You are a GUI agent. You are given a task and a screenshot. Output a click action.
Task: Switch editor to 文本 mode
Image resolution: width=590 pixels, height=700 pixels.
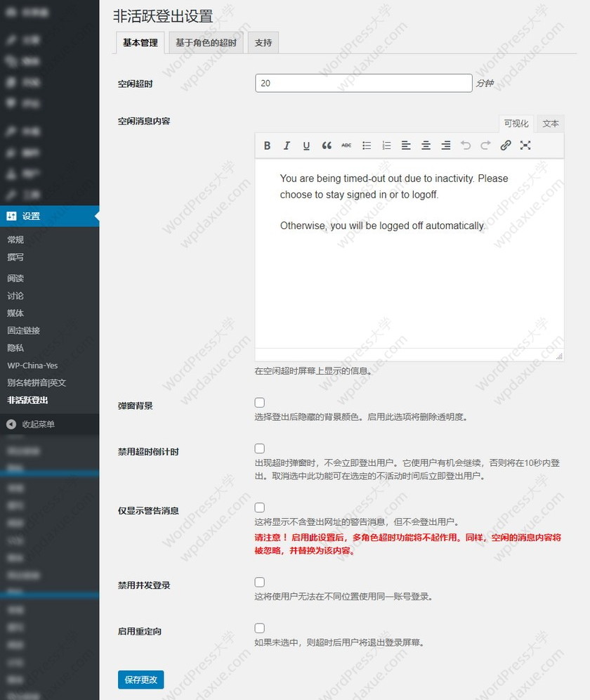(550, 124)
